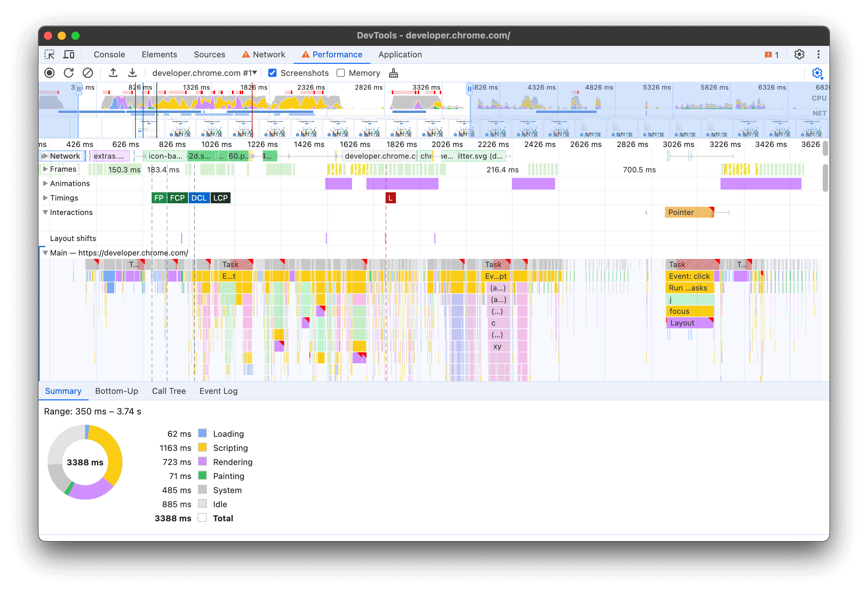
Task: Click the reload and profile icon
Action: click(69, 72)
